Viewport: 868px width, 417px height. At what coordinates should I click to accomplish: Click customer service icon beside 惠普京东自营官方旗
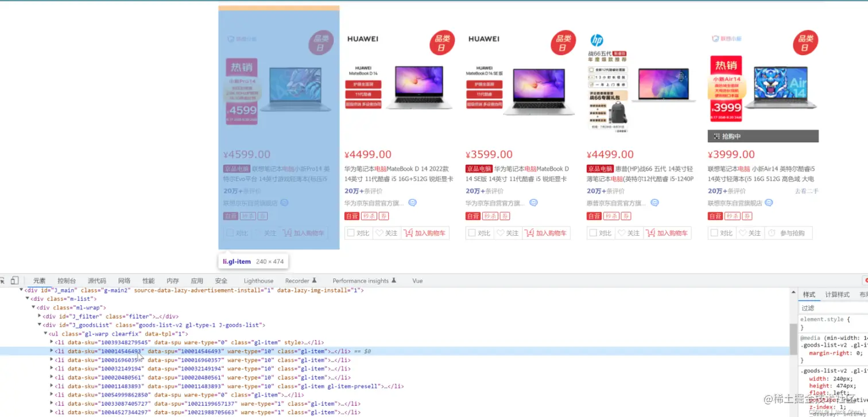tap(654, 202)
